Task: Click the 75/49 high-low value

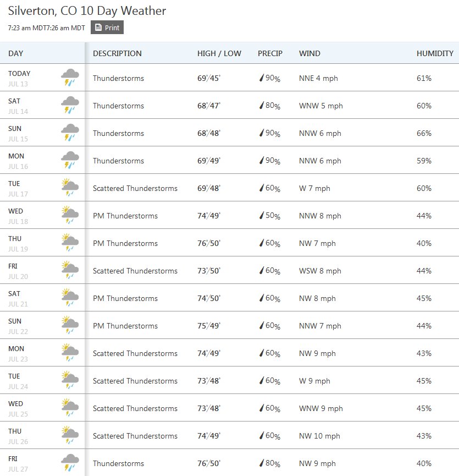Action: click(x=209, y=326)
